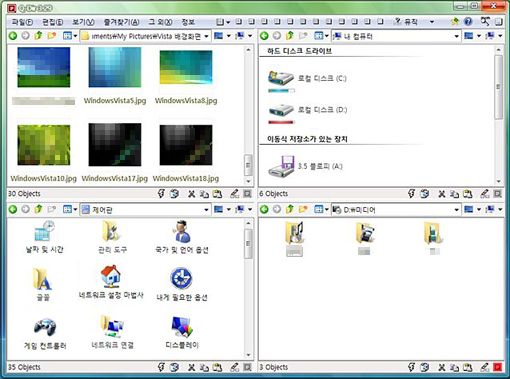Open the 편집(E) menu
The image size is (510, 379).
[52, 22]
